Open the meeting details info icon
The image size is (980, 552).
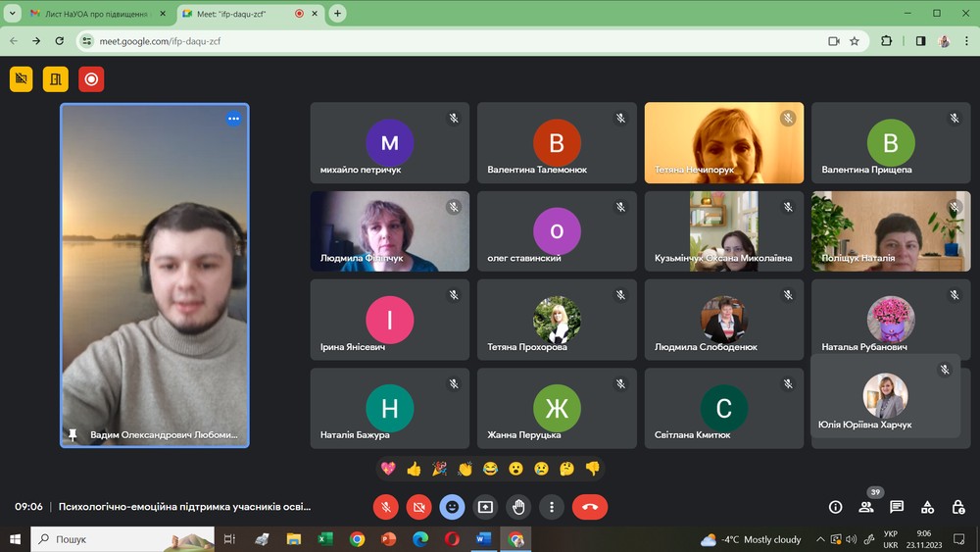[x=836, y=507]
